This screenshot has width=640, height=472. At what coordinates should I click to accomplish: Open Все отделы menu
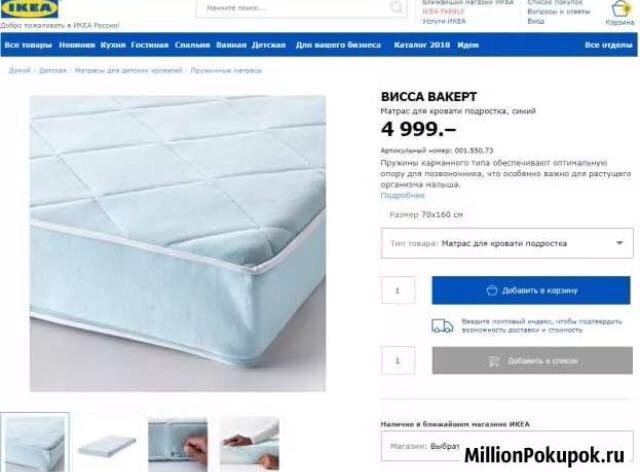[609, 45]
